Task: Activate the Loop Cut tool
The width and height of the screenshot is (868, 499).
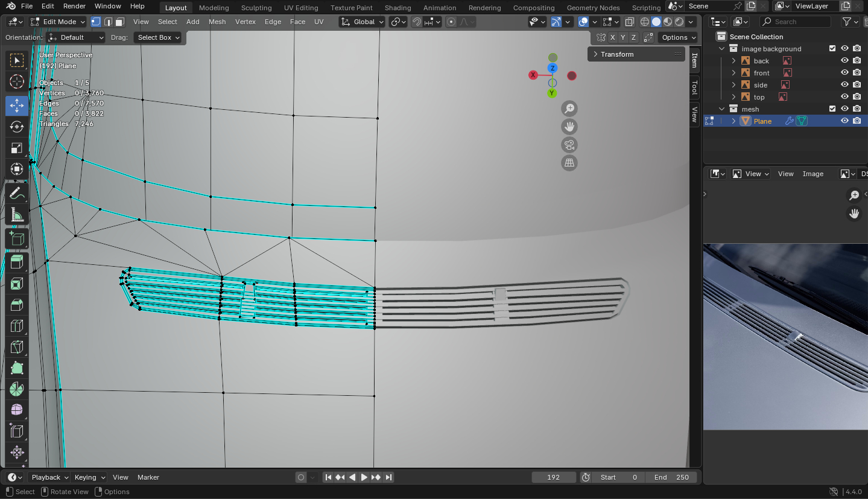Action: click(17, 326)
